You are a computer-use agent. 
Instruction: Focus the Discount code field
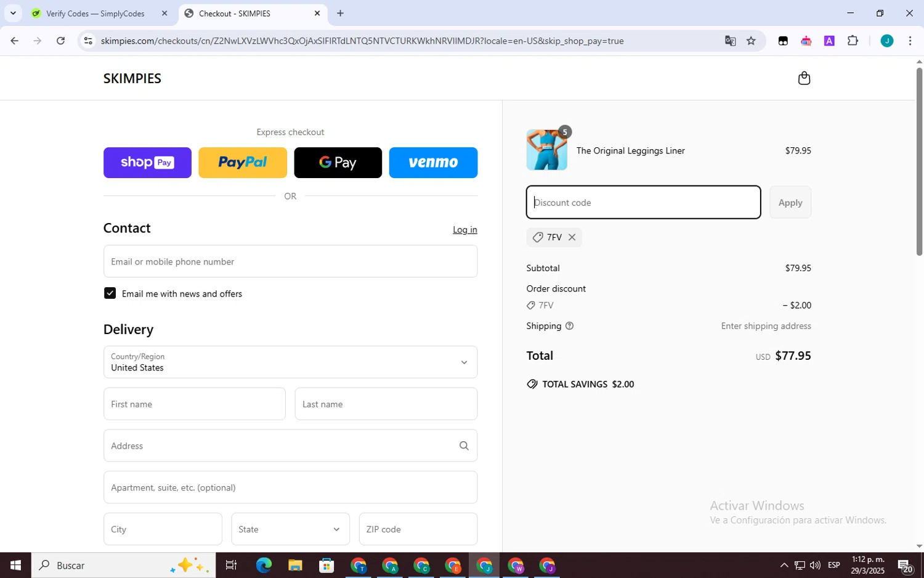point(643,202)
